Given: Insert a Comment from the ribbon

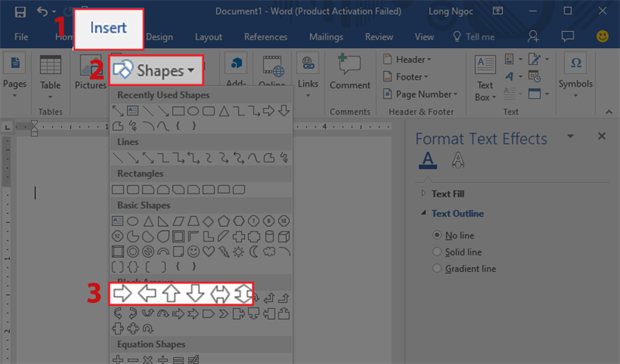Looking at the screenshot, I should pos(350,72).
